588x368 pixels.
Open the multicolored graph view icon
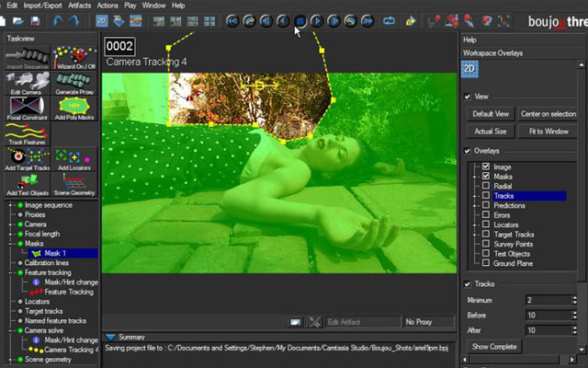click(x=136, y=20)
